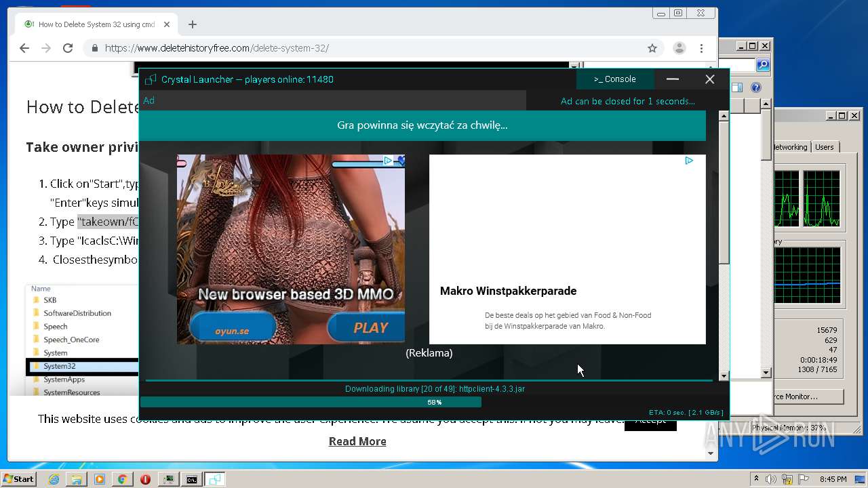Click AdChoices icon on Makro ad
Screen dimensions: 868x488
[689, 161]
